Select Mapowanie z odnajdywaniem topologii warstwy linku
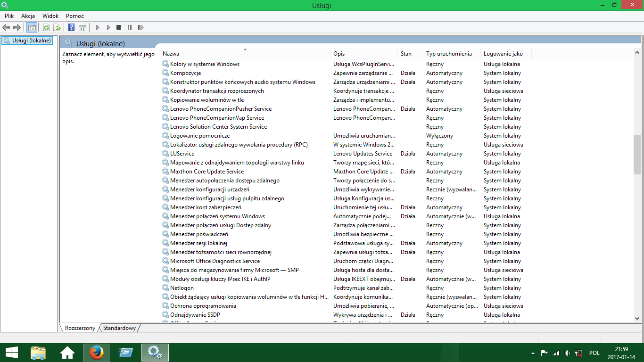This screenshot has height=362, width=644. pos(237,163)
